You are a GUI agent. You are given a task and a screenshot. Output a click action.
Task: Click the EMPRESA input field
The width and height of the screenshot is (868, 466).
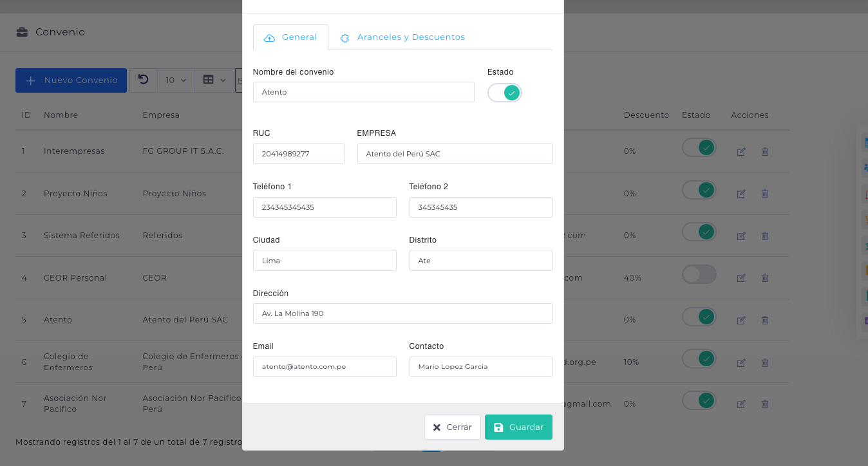[x=455, y=154]
